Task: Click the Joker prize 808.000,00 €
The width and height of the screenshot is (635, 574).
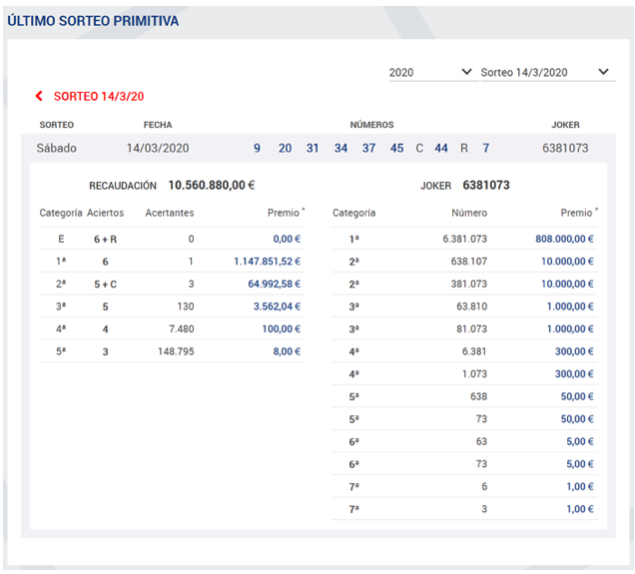Action: pos(565,239)
